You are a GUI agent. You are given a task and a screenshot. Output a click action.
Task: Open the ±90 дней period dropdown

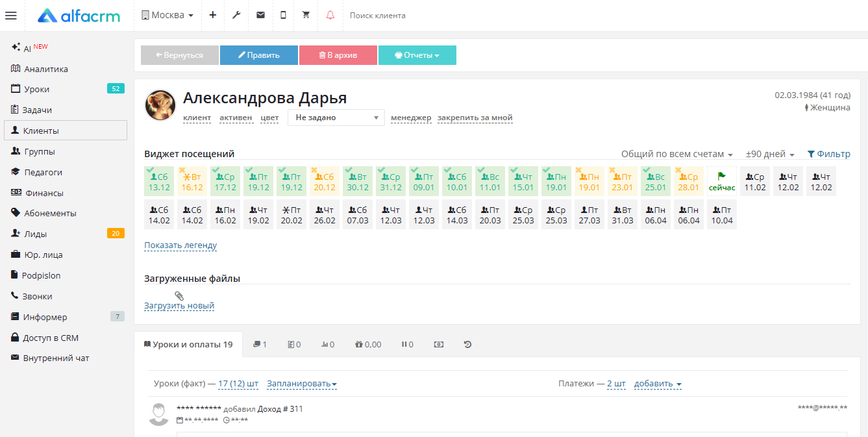click(770, 155)
